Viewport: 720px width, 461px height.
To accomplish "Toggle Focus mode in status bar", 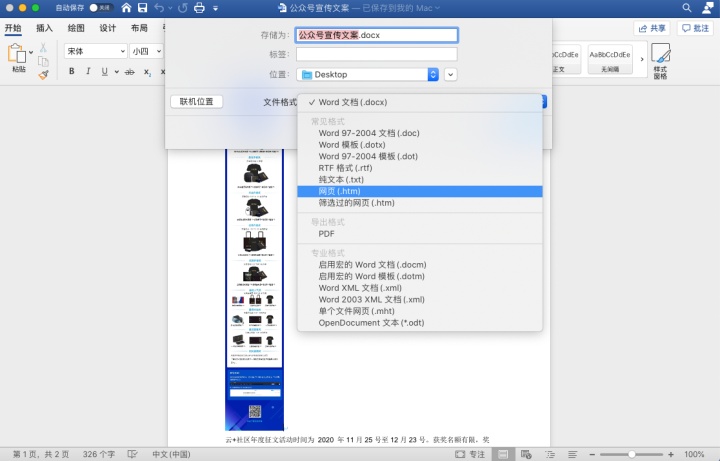I will pos(470,454).
